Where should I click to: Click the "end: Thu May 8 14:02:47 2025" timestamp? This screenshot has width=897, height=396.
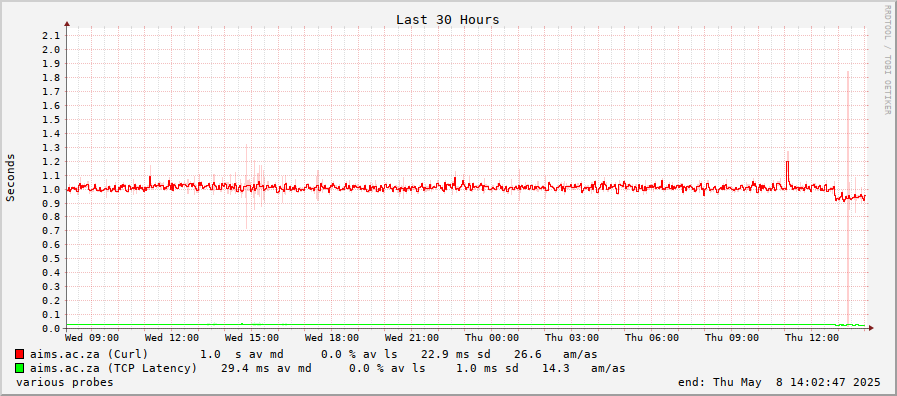point(779,382)
